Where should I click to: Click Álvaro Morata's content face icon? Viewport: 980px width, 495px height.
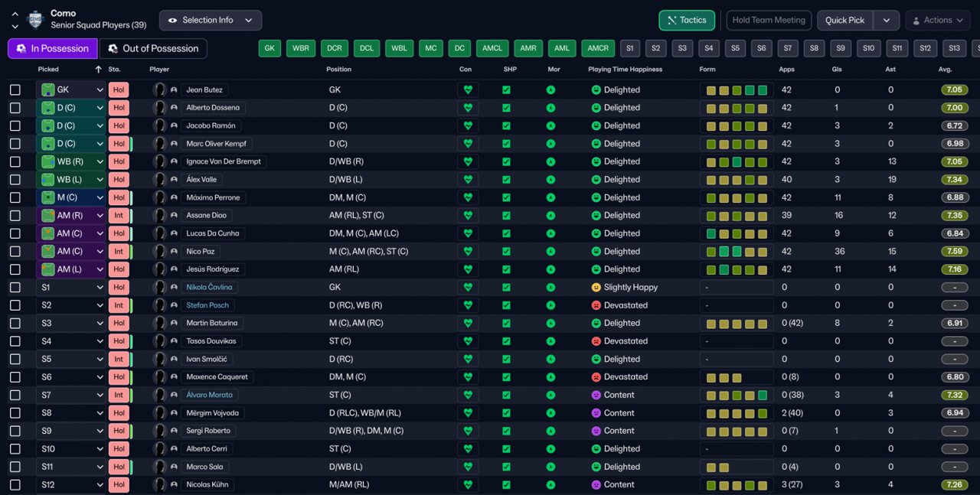596,395
